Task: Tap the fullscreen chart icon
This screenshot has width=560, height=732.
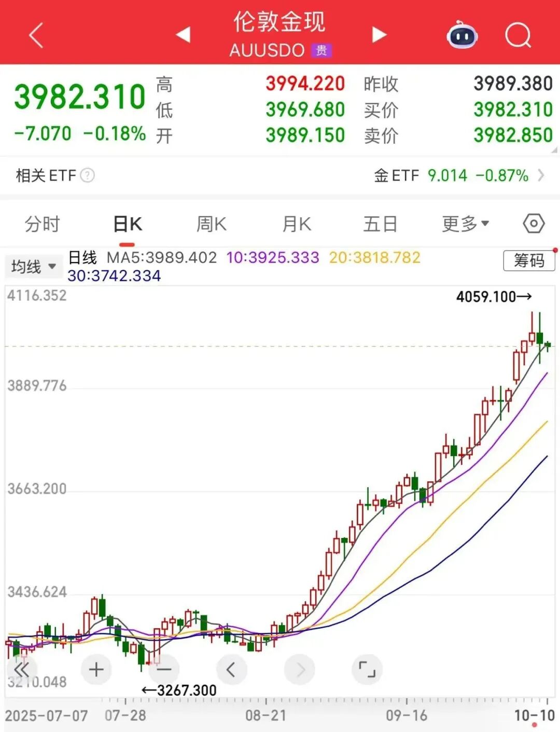Action: pyautogui.click(x=368, y=669)
